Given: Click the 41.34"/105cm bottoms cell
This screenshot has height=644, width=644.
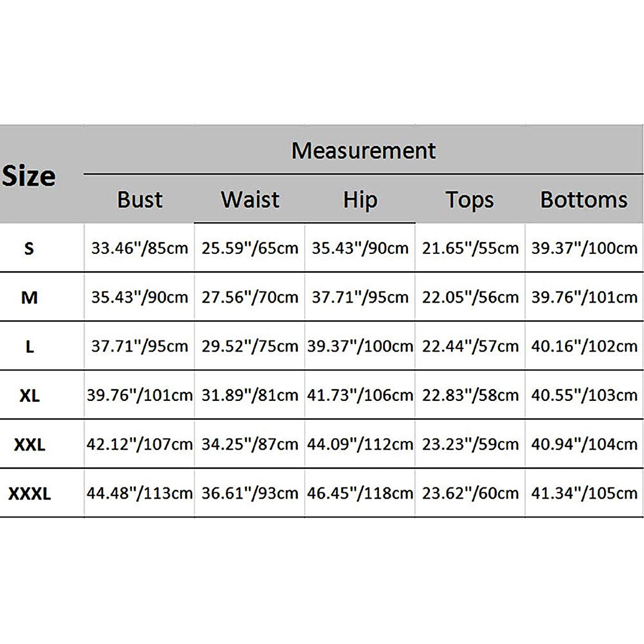Looking at the screenshot, I should click(x=584, y=493).
